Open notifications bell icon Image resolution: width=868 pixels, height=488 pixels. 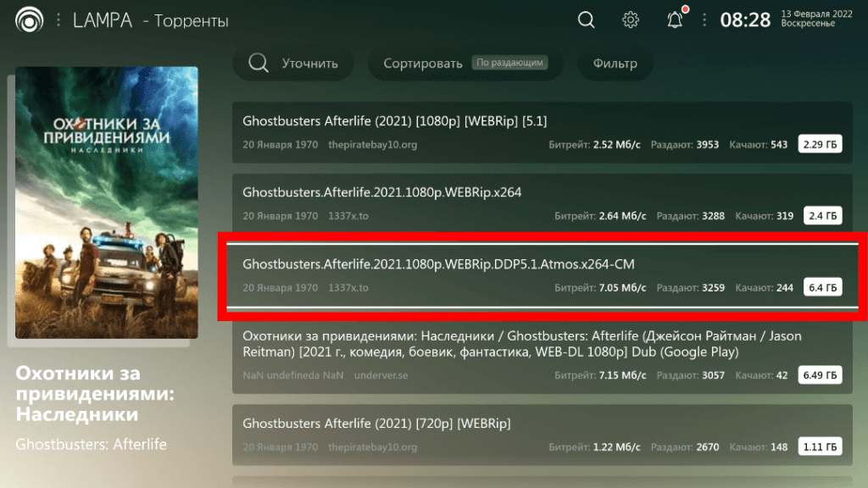(x=675, y=19)
